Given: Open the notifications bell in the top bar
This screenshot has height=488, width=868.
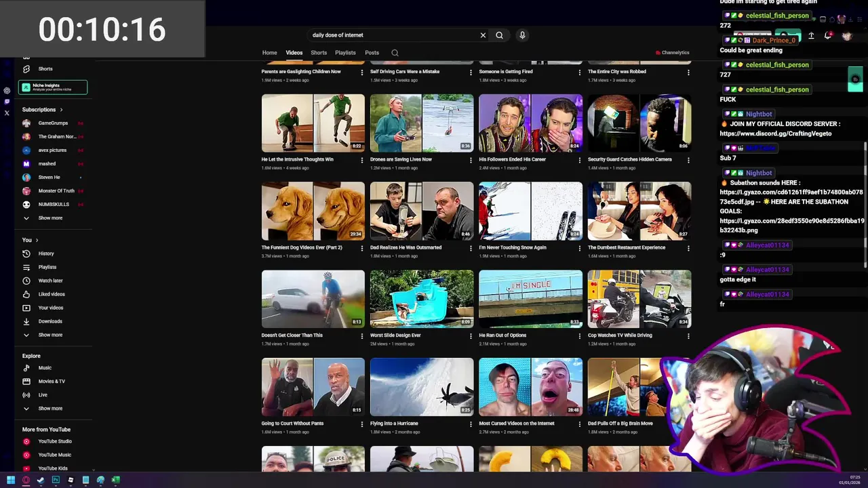Looking at the screenshot, I should coord(828,35).
